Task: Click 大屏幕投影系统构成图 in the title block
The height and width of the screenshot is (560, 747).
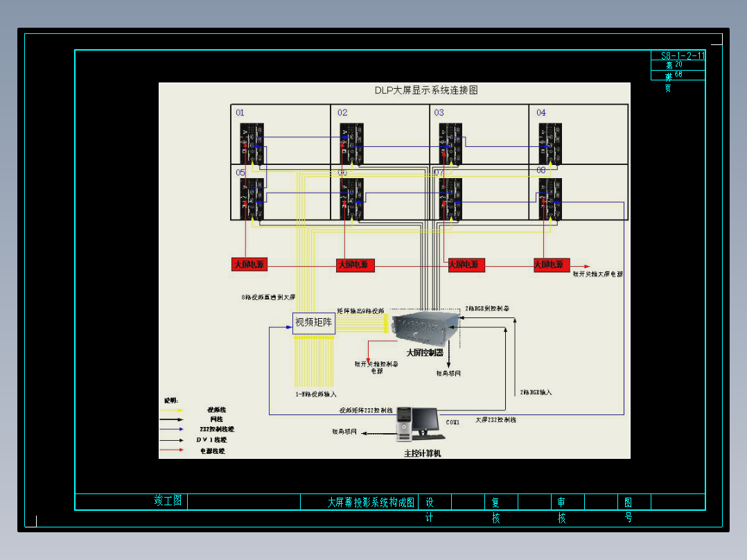Action: tap(371, 502)
